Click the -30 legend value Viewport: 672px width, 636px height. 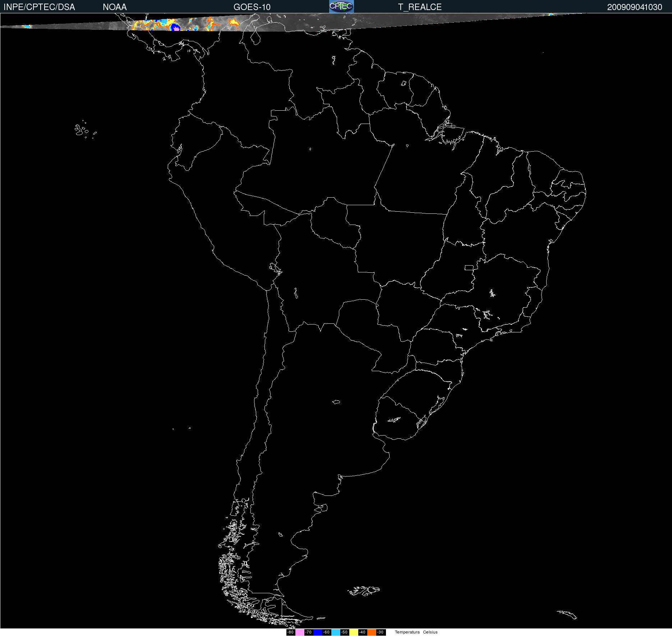(x=381, y=632)
